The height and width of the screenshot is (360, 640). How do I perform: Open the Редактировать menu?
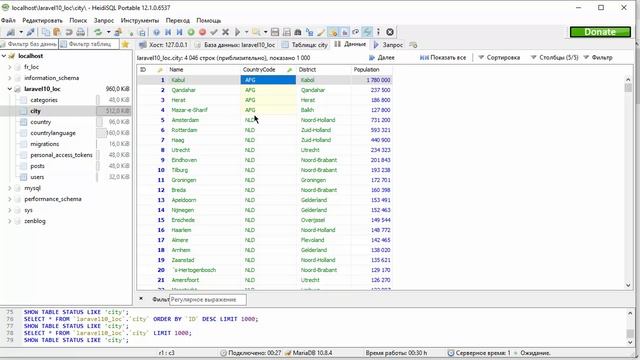click(42, 20)
